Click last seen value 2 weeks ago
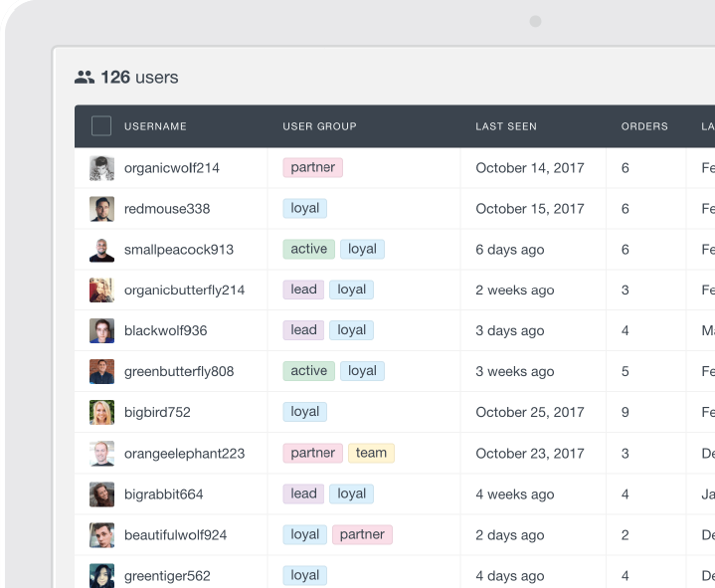This screenshot has height=588, width=715. pyautogui.click(x=515, y=291)
